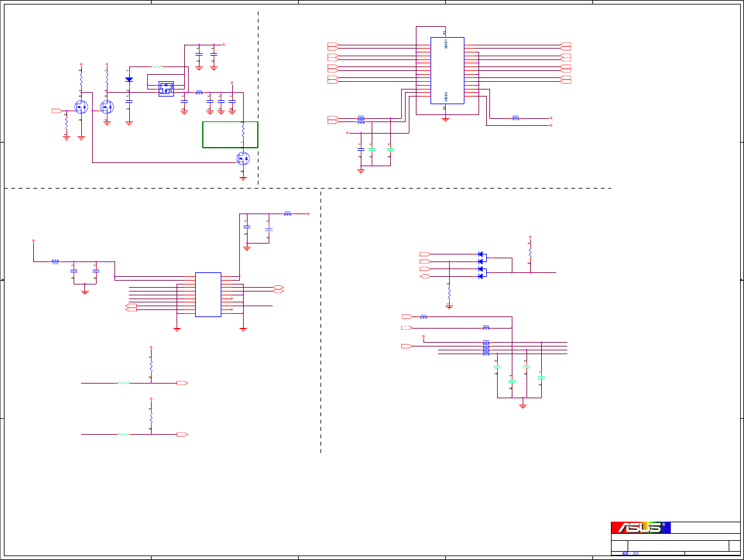Image resolution: width=744 pixels, height=560 pixels.
Task: Select the large blue IC with rotated labels
Action: coord(447,71)
